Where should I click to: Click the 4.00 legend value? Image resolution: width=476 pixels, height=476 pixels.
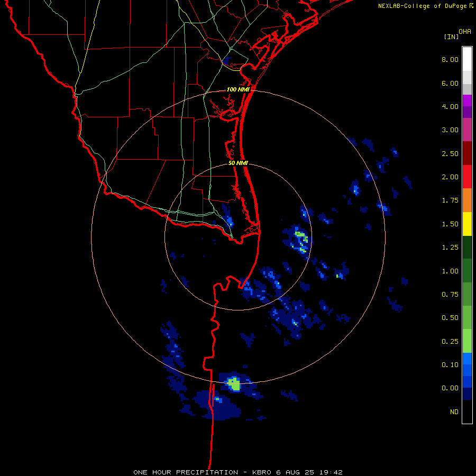point(450,106)
